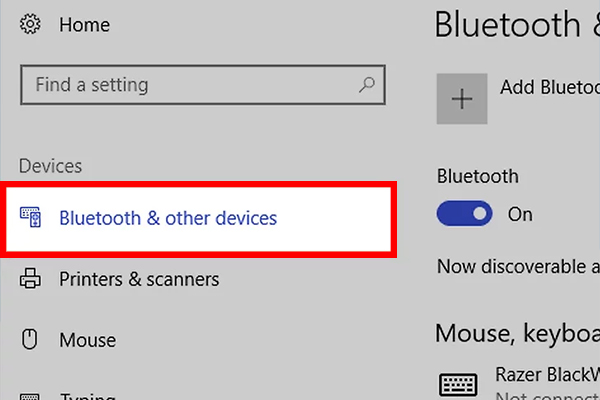Click the Home gear icon

pyautogui.click(x=29, y=25)
